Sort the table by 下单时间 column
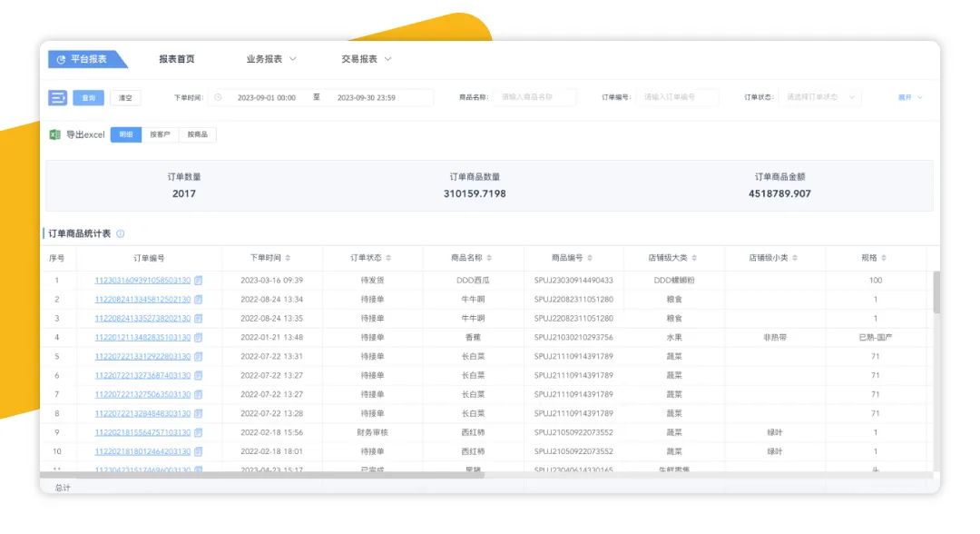Screen dimensions: 980x534 [289, 258]
